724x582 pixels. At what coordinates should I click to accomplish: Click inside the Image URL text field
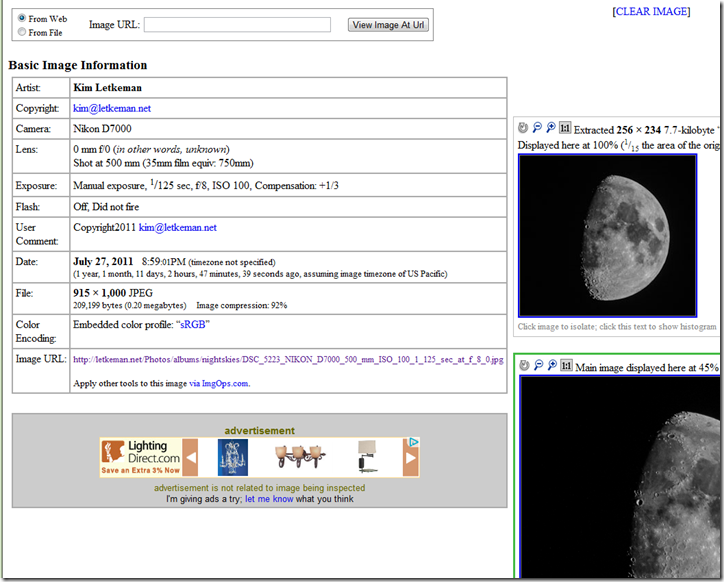click(237, 25)
